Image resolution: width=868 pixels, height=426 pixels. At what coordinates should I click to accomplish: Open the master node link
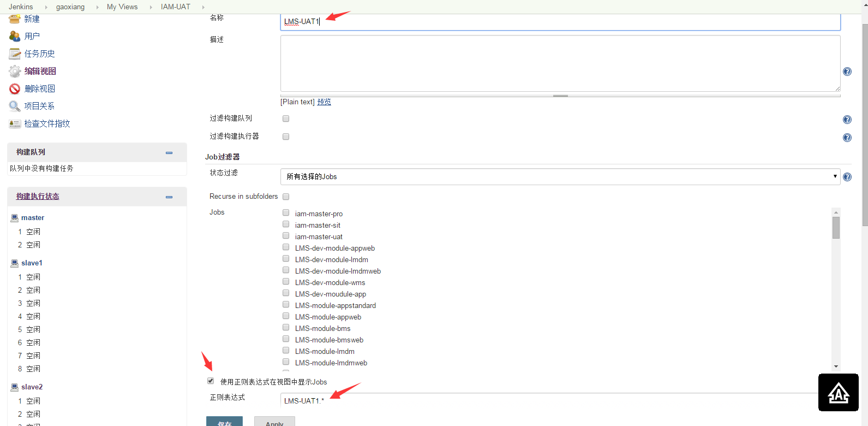click(33, 217)
